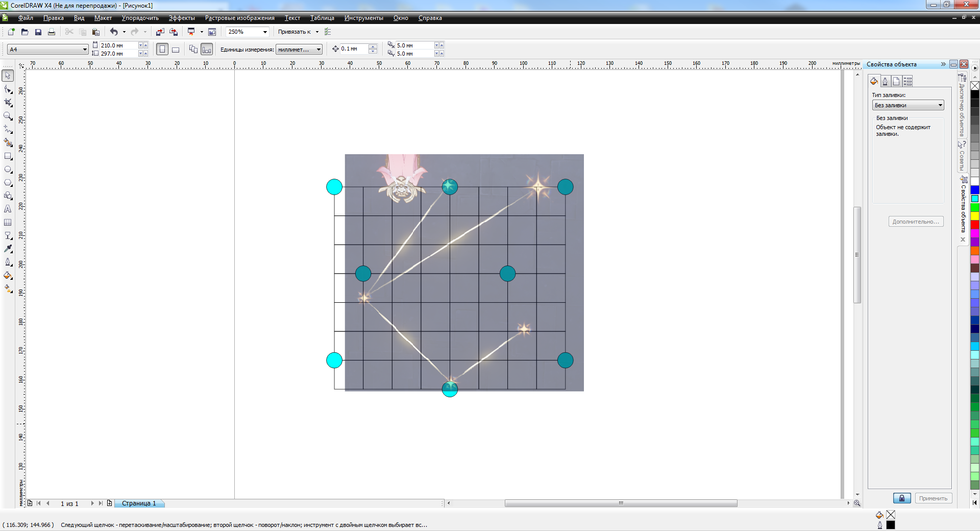Select the Eyedropper tool
The image size is (980, 531).
tap(8, 249)
